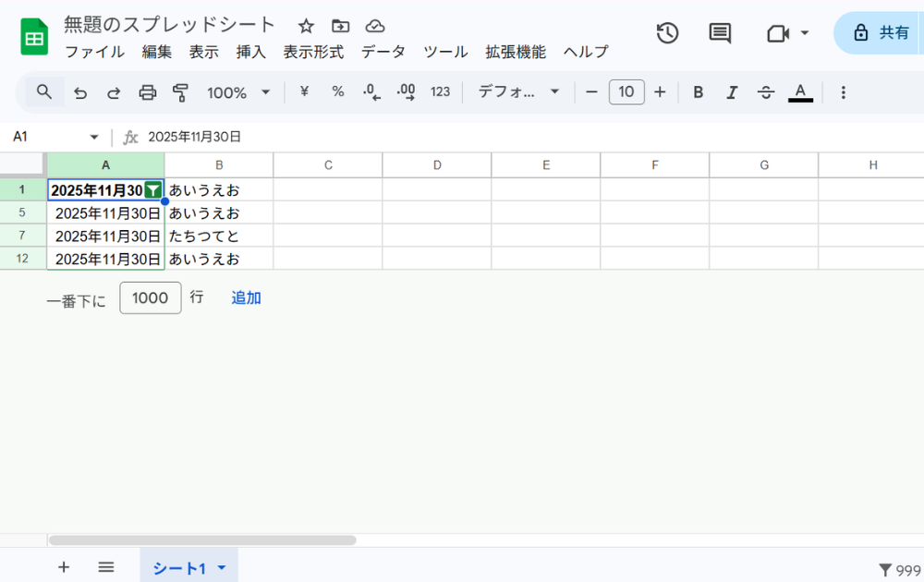924x582 pixels.
Task: Click the 共有 share button
Action: point(880,33)
